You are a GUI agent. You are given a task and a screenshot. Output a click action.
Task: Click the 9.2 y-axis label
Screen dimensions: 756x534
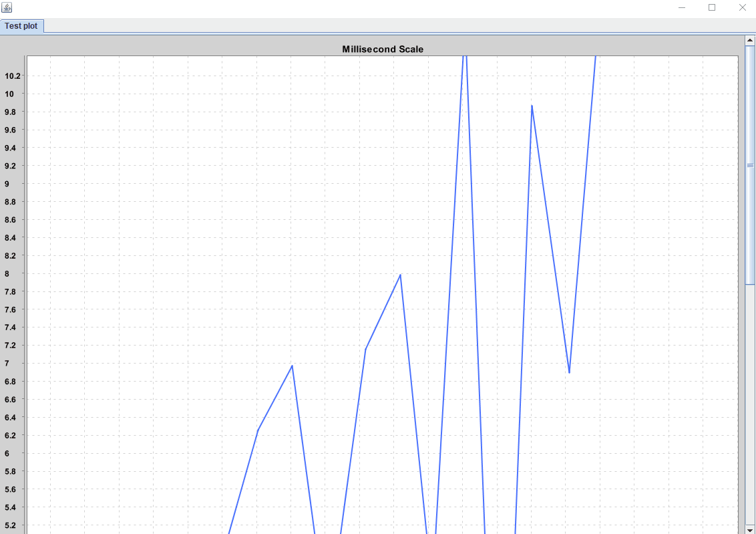point(10,166)
